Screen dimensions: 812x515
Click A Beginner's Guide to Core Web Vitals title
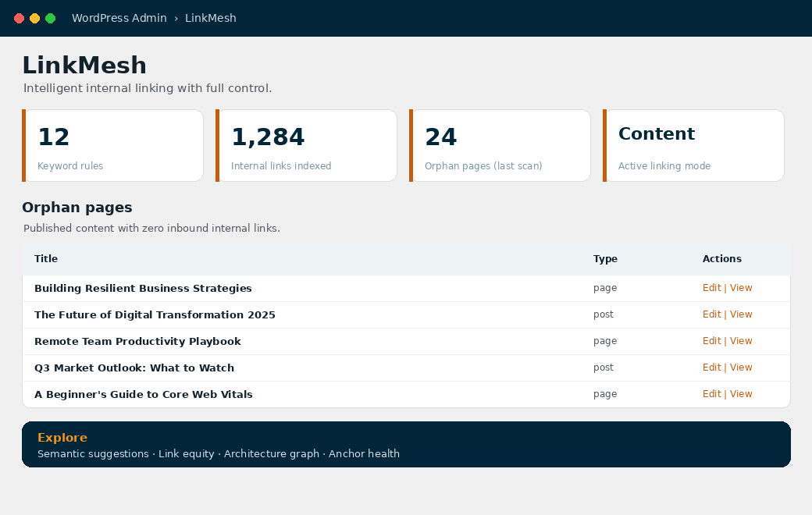(x=144, y=394)
